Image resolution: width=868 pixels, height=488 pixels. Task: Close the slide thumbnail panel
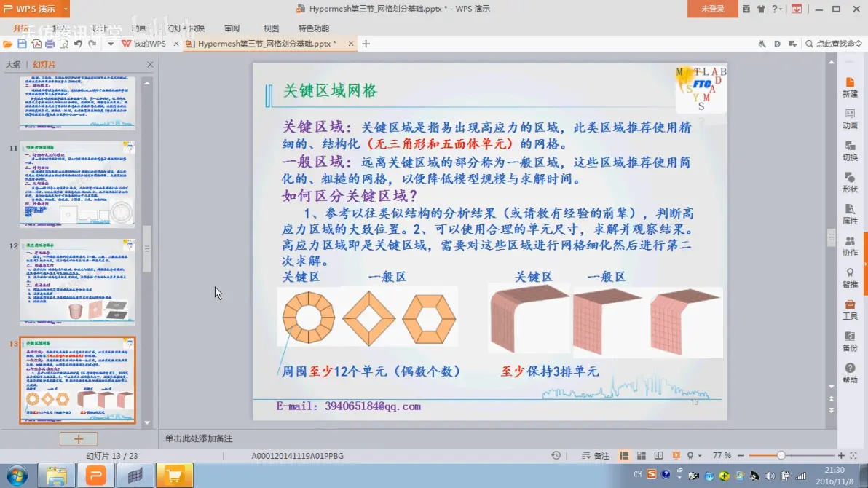[150, 65]
